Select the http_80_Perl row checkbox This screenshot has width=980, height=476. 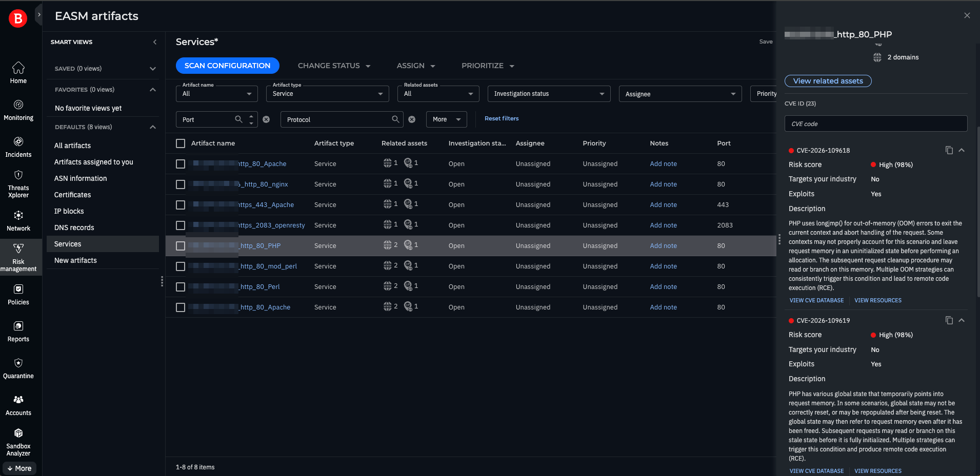coord(181,287)
